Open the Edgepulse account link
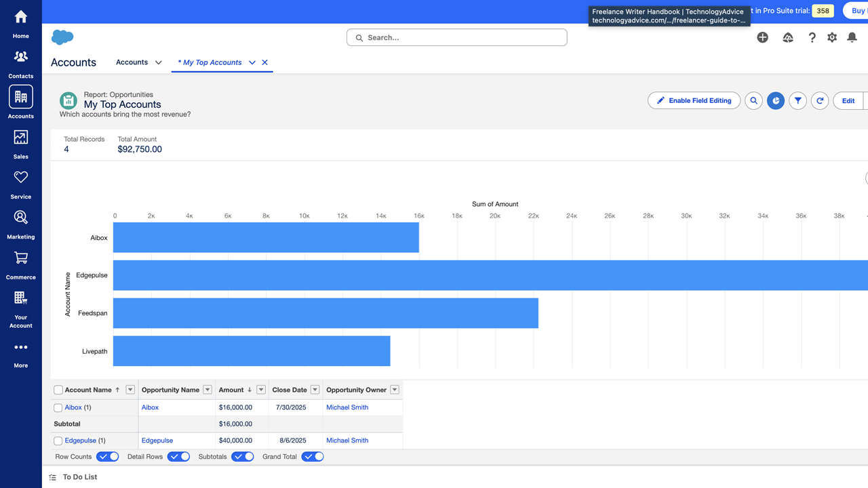868x488 pixels. (81, 441)
